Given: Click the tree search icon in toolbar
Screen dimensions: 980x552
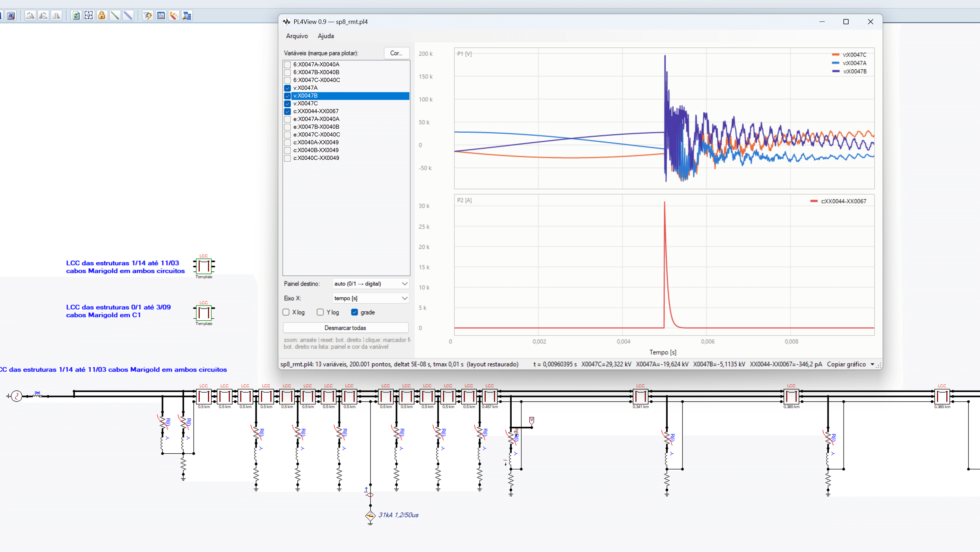Looking at the screenshot, I should pyautogui.click(x=187, y=16).
